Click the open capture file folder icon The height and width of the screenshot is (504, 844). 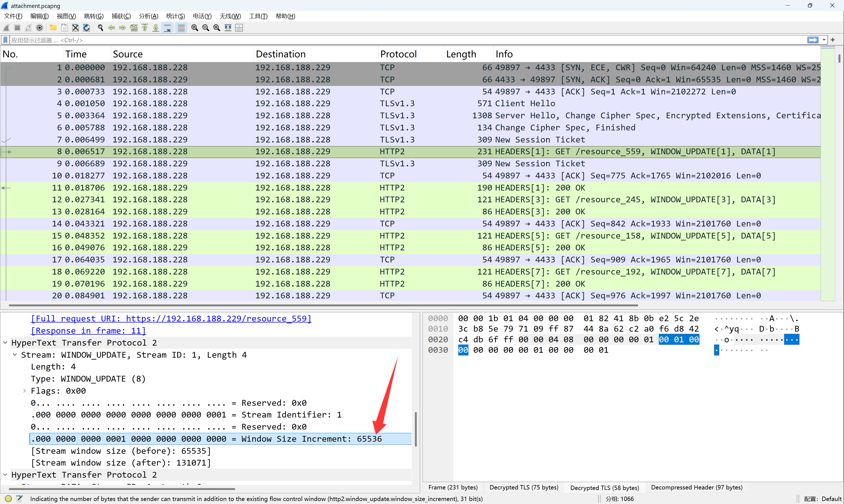pyautogui.click(x=53, y=28)
